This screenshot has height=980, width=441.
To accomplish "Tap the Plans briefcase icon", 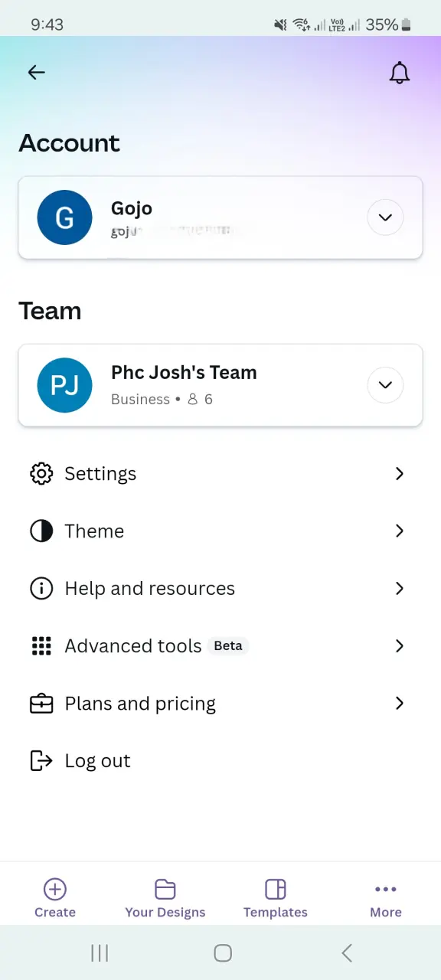I will click(41, 704).
